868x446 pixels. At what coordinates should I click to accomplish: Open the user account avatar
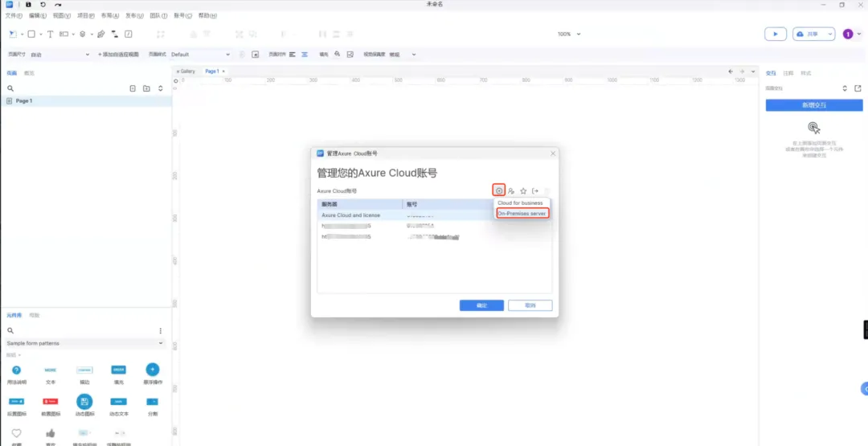click(x=848, y=34)
